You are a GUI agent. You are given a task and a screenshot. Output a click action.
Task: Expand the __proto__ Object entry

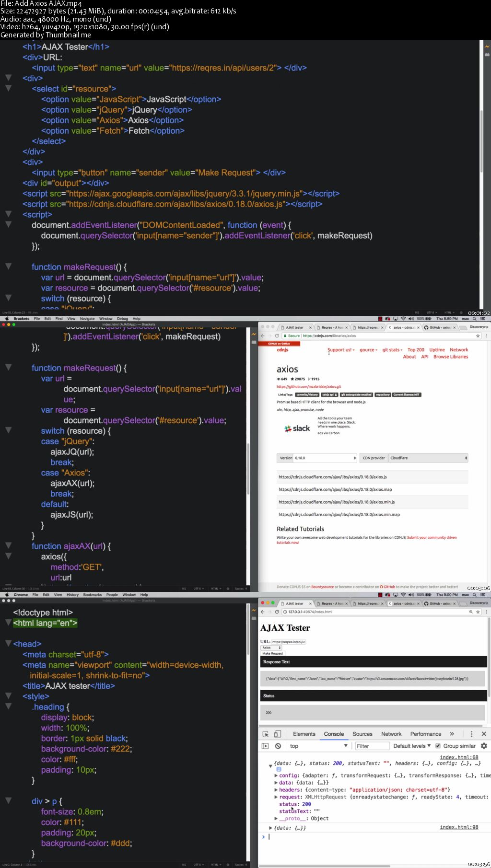coord(276,819)
